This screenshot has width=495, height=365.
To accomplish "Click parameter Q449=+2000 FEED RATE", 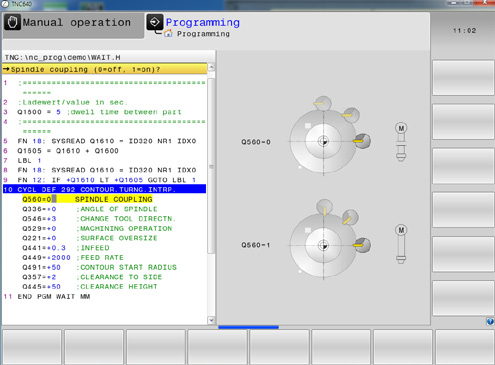I will pos(73,257).
